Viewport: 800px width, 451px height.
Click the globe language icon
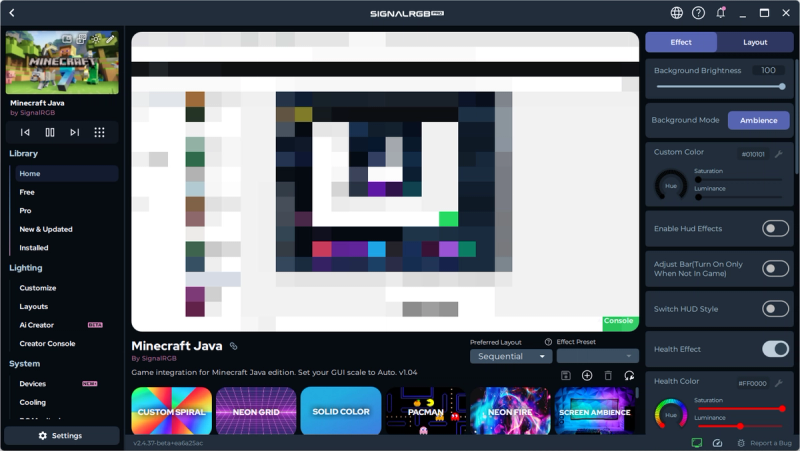click(x=677, y=13)
